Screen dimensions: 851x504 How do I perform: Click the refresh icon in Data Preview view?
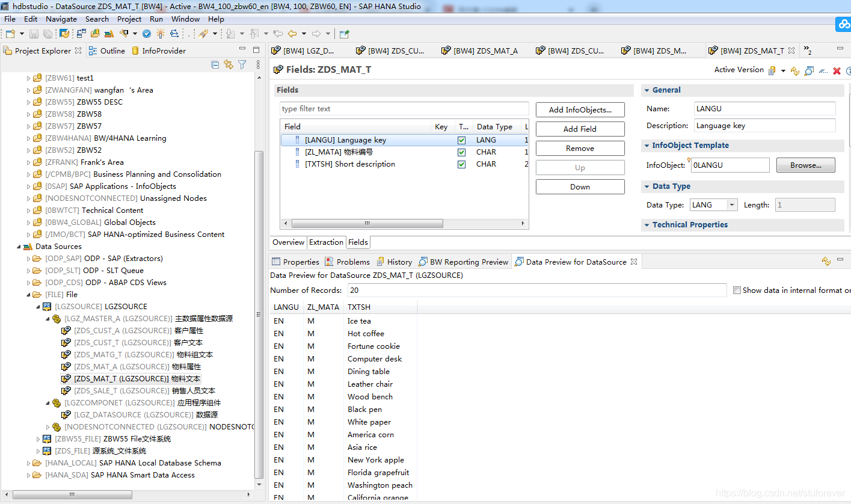point(826,261)
